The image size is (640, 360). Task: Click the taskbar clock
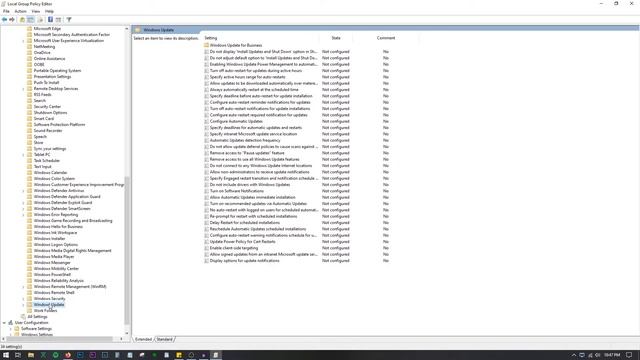pyautogui.click(x=612, y=355)
